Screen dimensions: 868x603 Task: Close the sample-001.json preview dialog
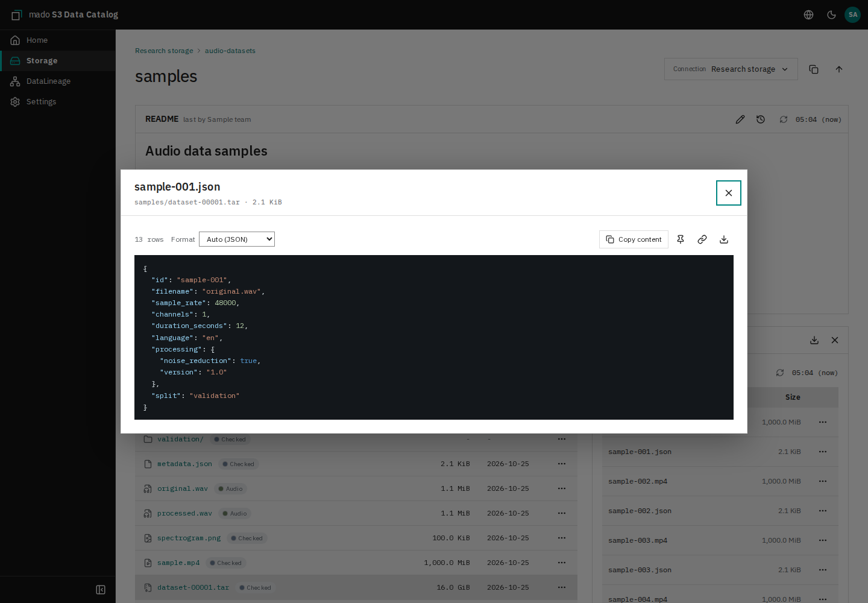(x=728, y=193)
